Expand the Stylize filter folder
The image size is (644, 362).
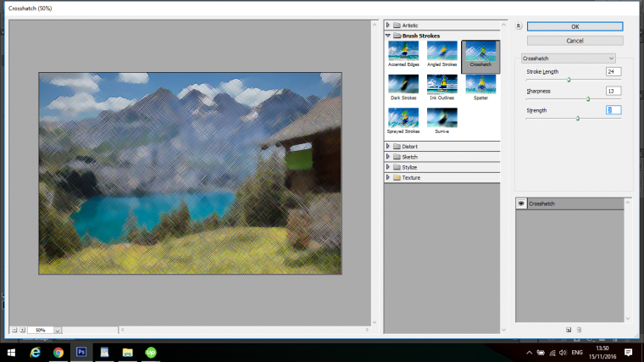[x=388, y=167]
